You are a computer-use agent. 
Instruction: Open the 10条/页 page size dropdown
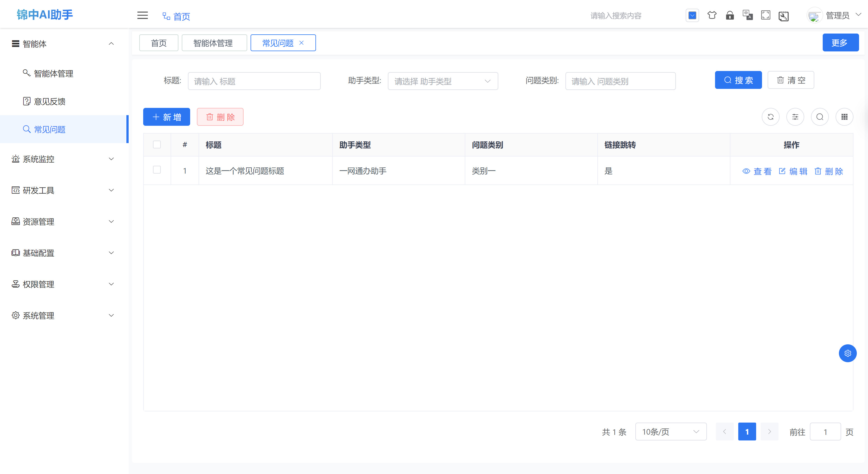[671, 432]
